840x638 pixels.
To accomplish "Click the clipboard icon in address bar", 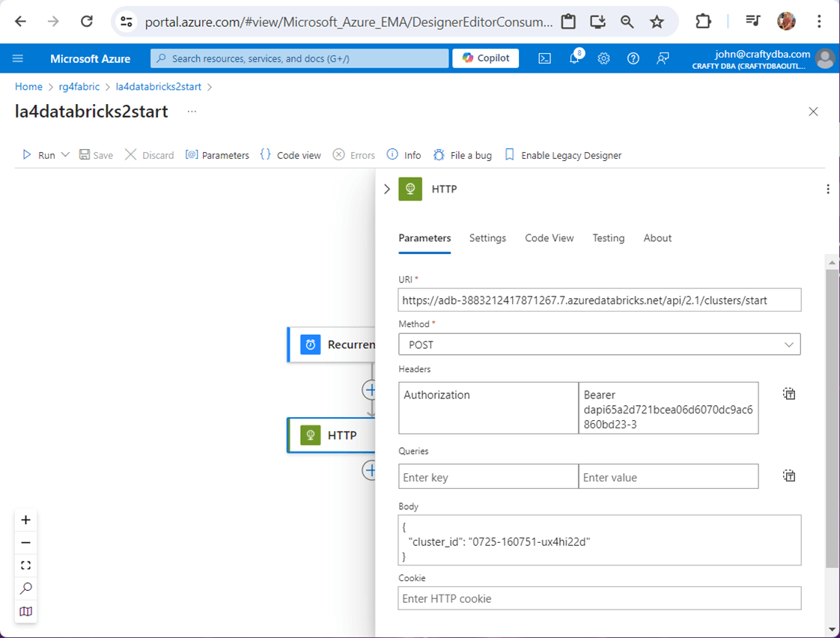I will (x=568, y=22).
